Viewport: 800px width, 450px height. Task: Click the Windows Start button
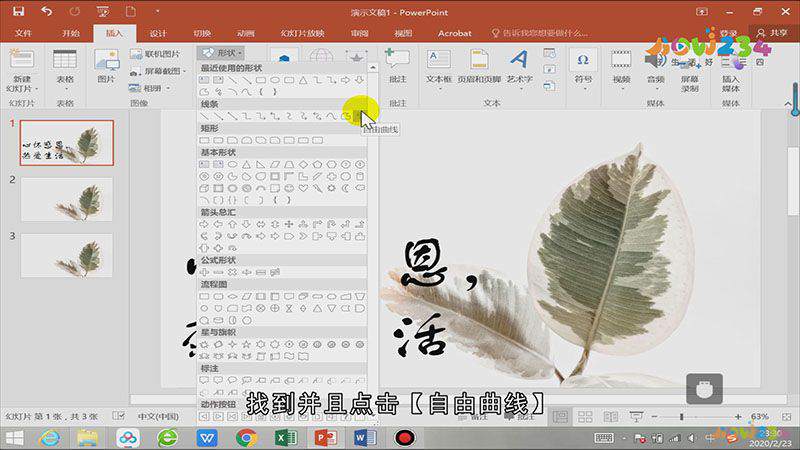(14, 438)
